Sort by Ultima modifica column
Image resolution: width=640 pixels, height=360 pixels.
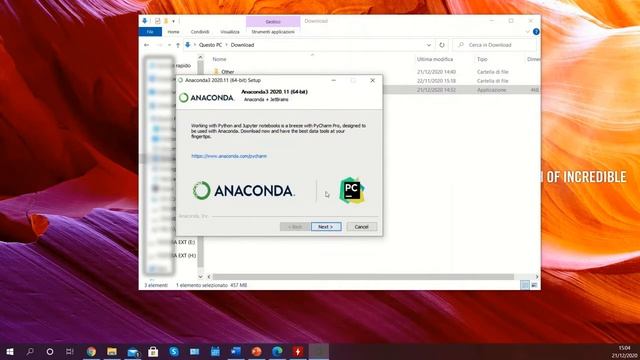coord(435,59)
